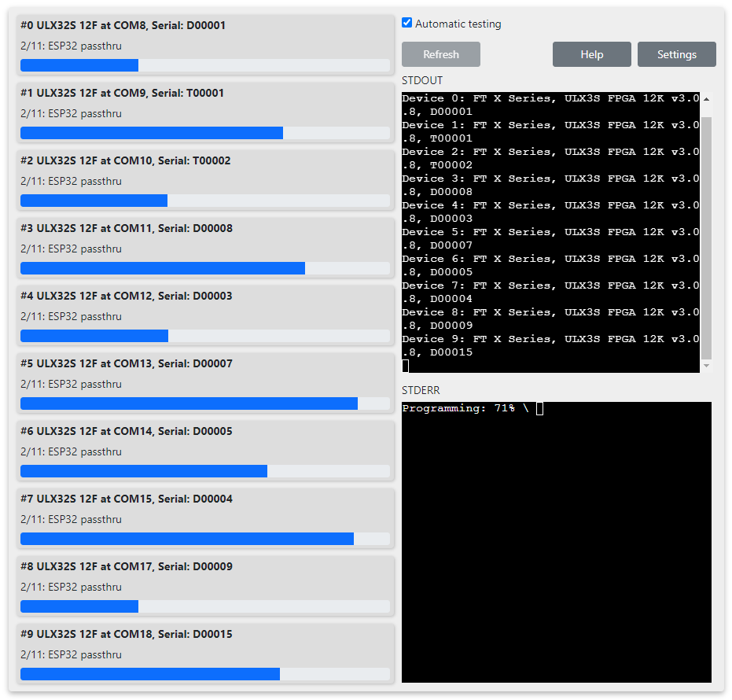732x700 pixels.
Task: Select device card #6 on COM14
Action: [x=204, y=441]
